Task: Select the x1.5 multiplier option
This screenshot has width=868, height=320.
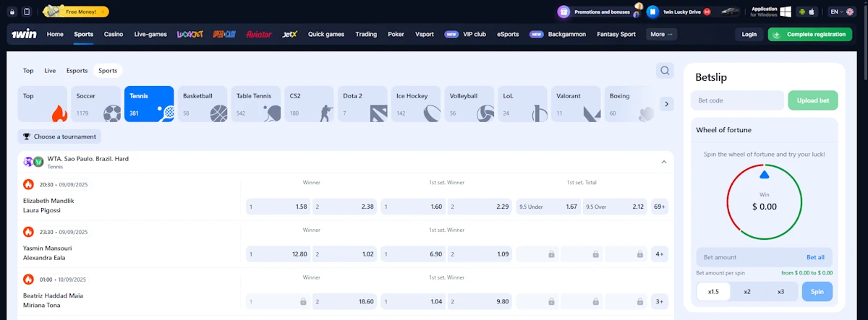Action: point(713,292)
